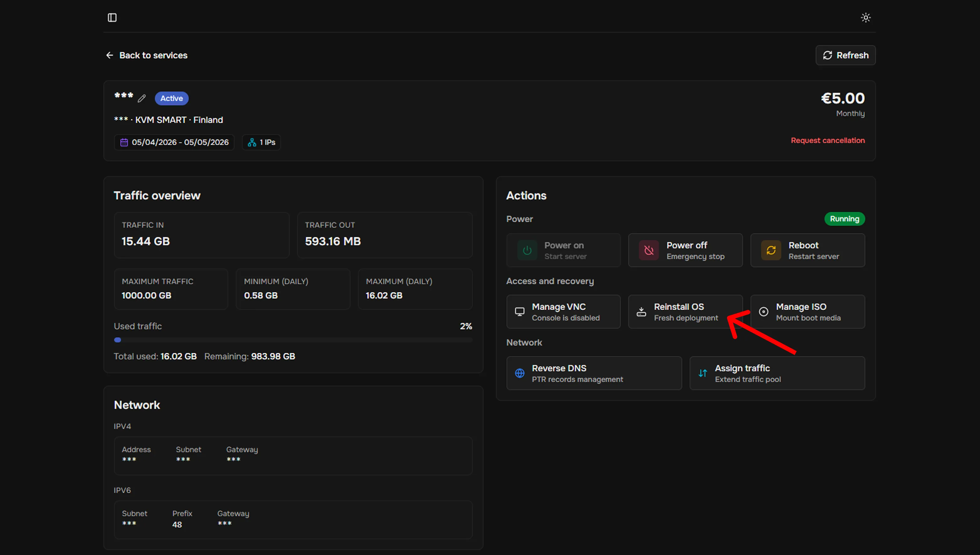Viewport: 980px width, 555px height.
Task: Click the Refresh button
Action: pos(846,55)
